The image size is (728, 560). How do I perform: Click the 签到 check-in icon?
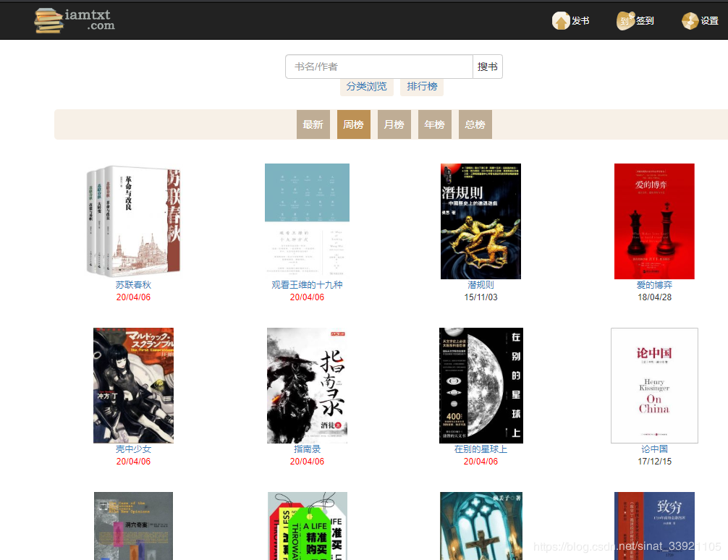[625, 21]
